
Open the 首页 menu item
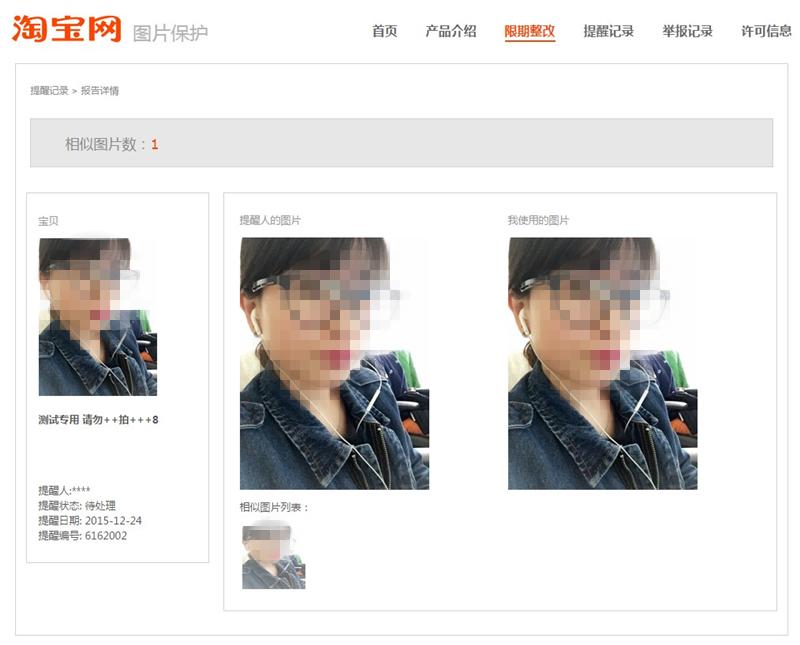(384, 31)
